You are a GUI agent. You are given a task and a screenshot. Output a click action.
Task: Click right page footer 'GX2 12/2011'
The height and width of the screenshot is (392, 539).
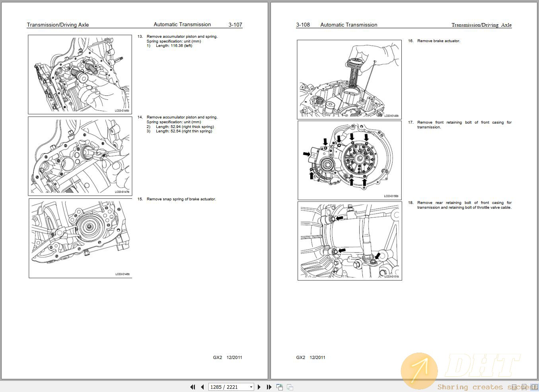tap(311, 357)
